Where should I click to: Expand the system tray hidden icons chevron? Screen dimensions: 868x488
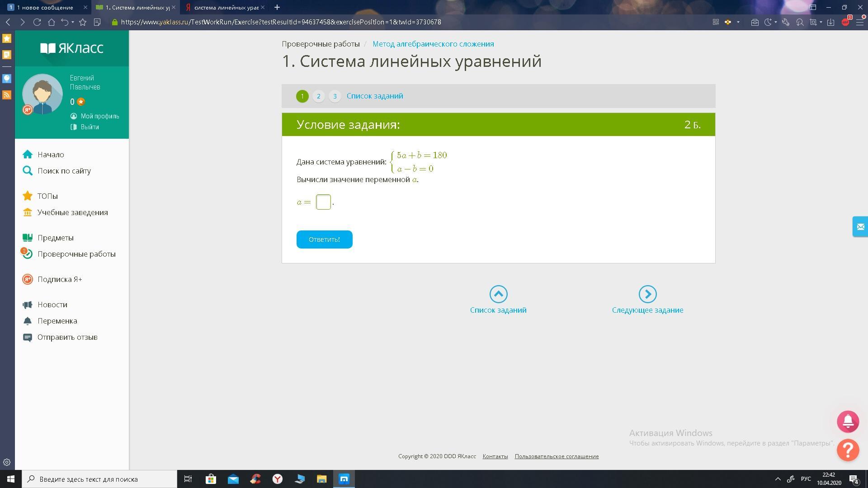point(778,479)
